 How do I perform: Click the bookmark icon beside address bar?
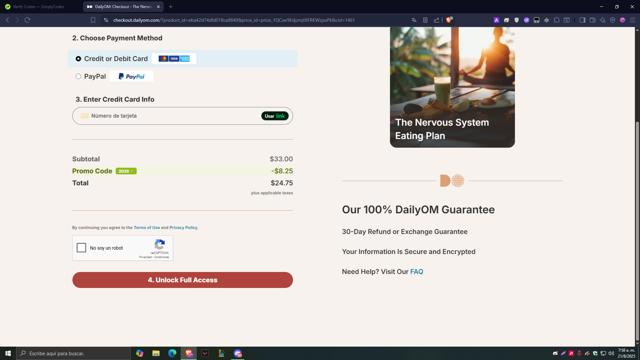[93, 20]
